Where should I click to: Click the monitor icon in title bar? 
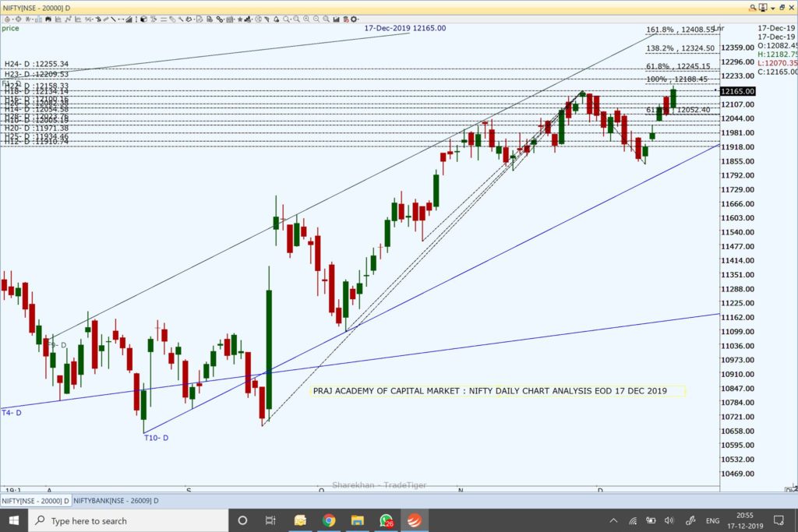[763, 8]
